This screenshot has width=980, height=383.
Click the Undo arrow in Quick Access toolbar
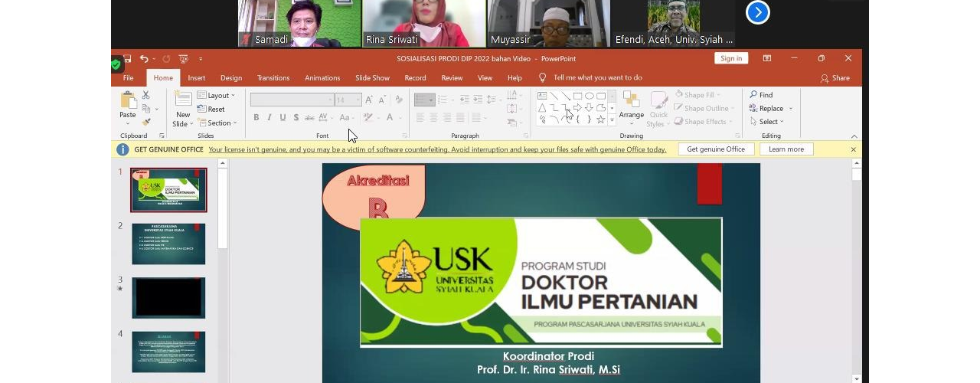click(143, 59)
